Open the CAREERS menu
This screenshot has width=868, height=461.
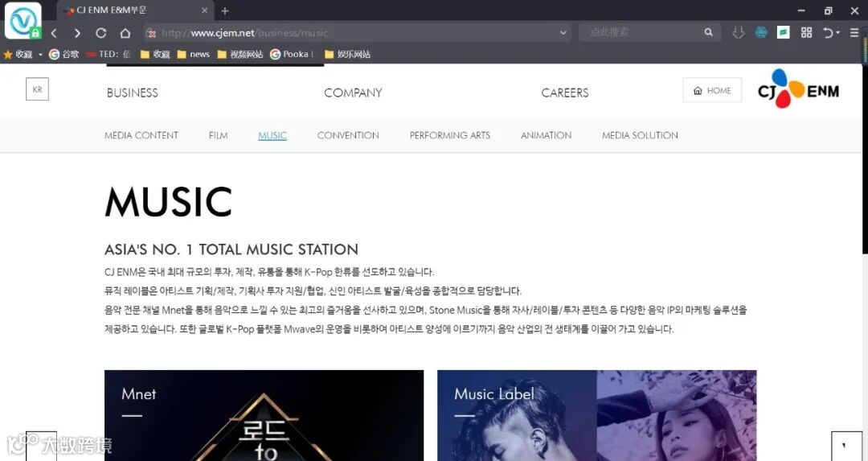pyautogui.click(x=565, y=93)
